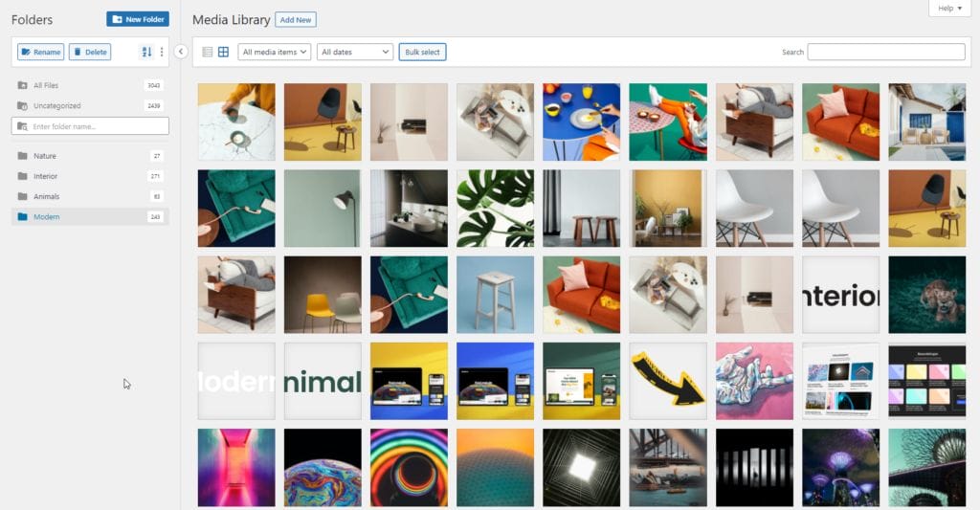Select the Modern folder
Screen dimensions: 980x510
click(x=47, y=217)
